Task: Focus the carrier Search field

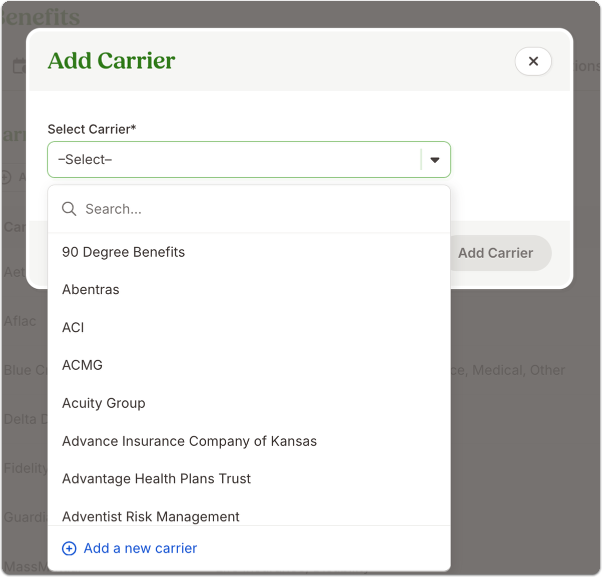Action: (249, 209)
